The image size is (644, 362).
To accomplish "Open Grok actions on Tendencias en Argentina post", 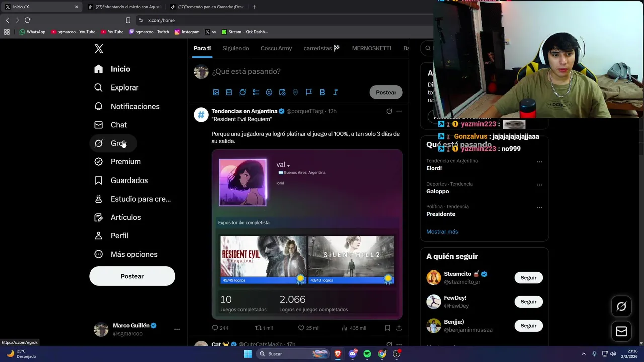I will coord(389,111).
